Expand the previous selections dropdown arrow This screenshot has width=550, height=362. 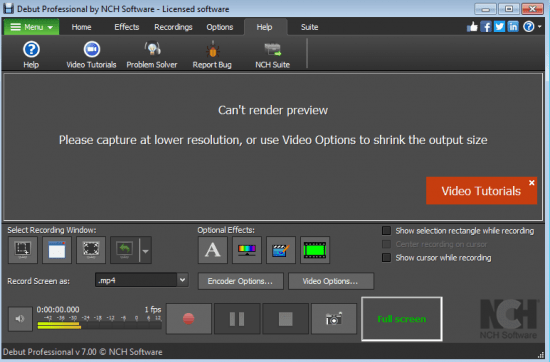pyautogui.click(x=145, y=251)
